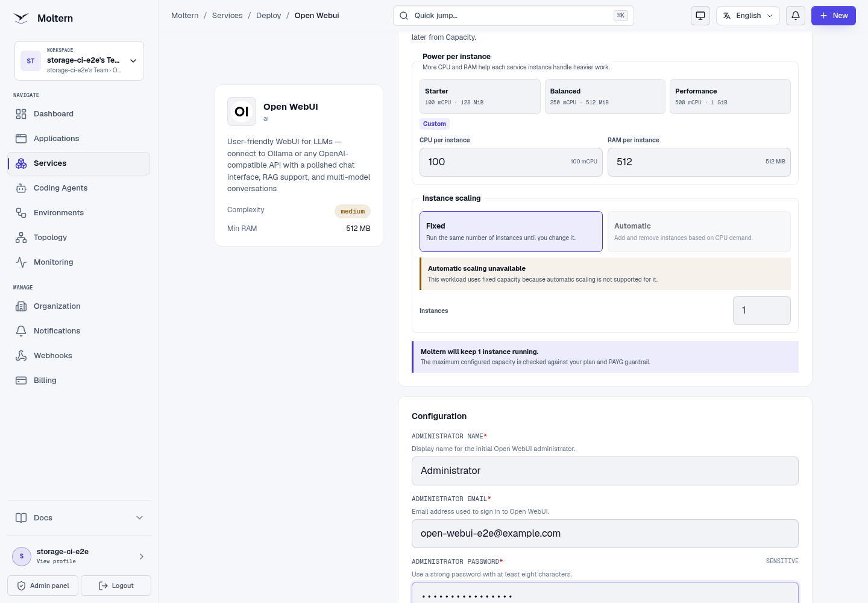This screenshot has height=603, width=868.
Task: Click the Coding Agents robot icon
Action: (x=21, y=188)
